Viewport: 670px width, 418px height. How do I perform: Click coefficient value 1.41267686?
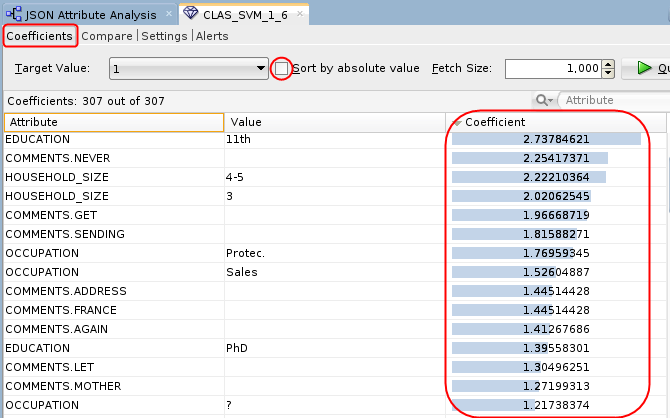[x=556, y=329]
